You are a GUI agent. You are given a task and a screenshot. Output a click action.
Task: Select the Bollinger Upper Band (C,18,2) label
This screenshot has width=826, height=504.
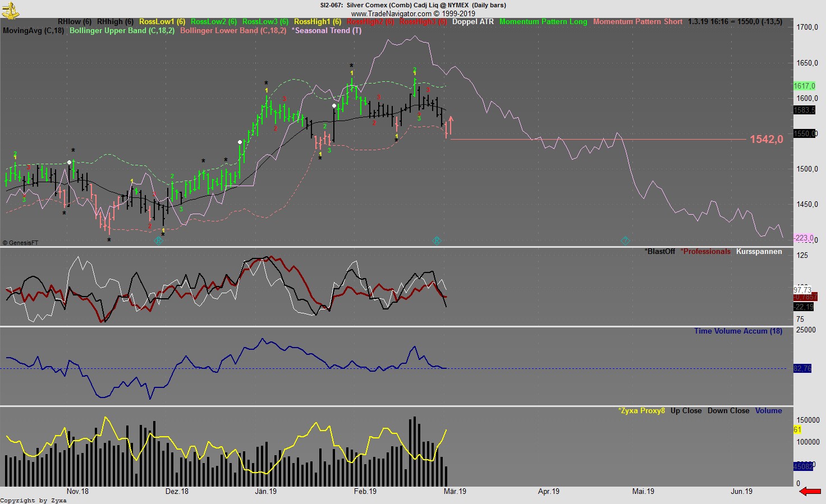tap(122, 31)
